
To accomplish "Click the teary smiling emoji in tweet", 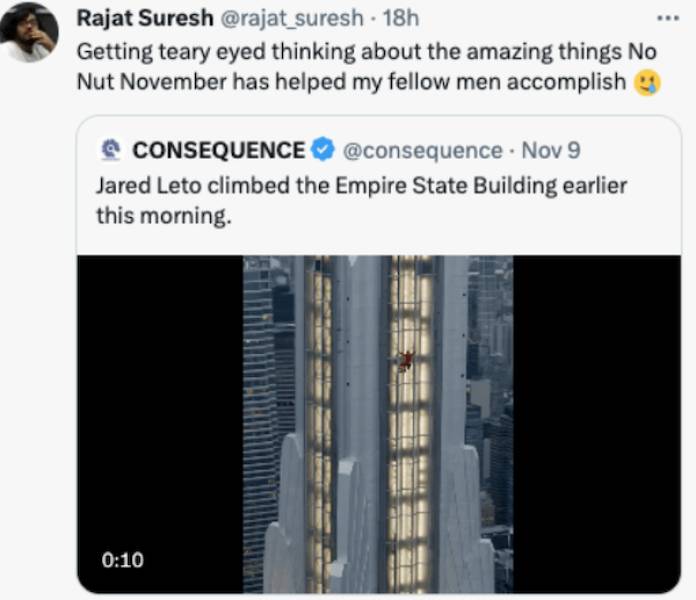I will point(647,83).
